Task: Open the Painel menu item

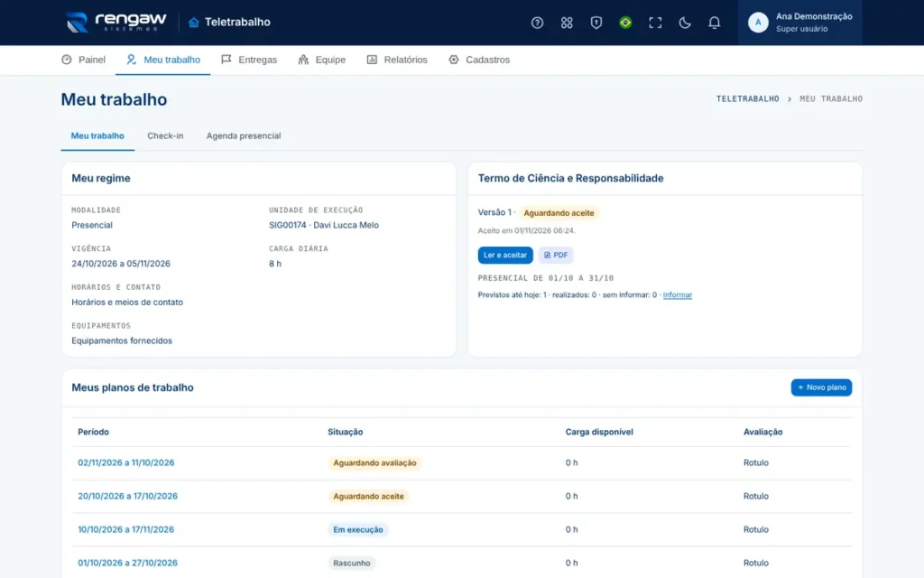Action: 83,60
